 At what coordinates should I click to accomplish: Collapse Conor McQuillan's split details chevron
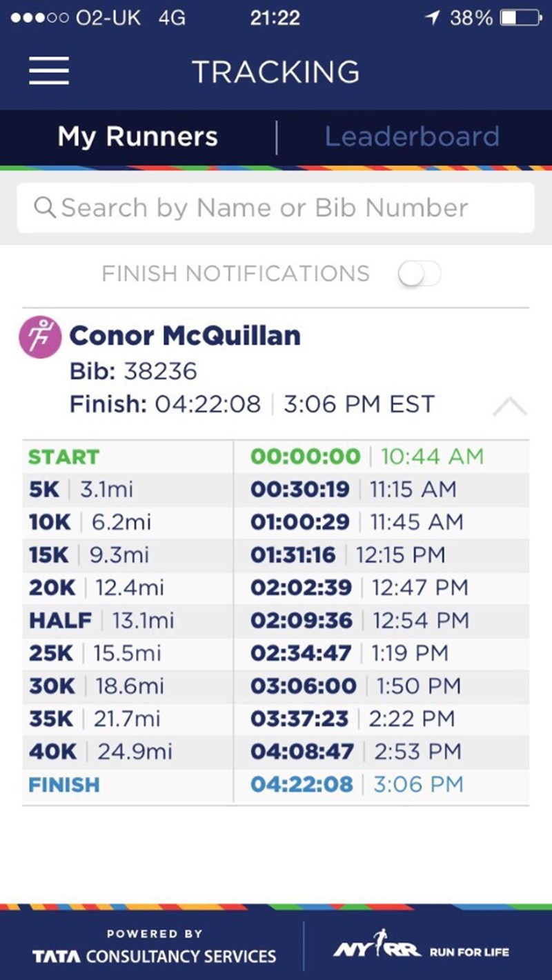click(510, 408)
